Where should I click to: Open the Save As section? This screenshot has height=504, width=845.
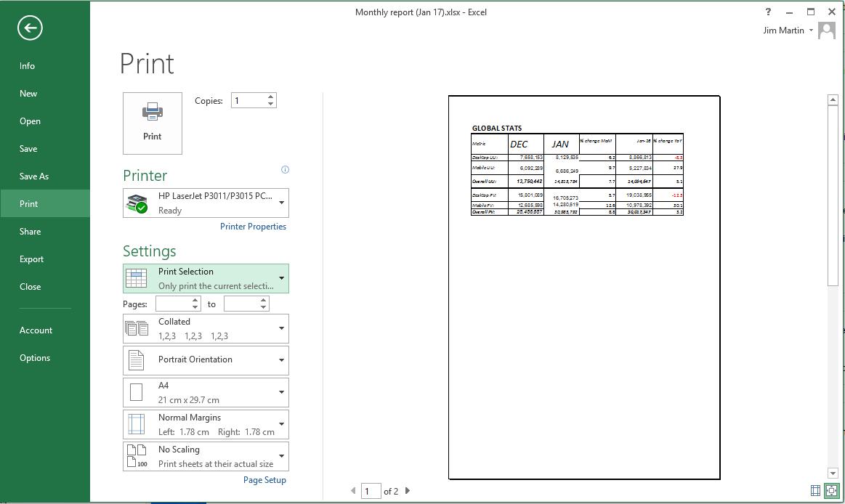pos(35,176)
